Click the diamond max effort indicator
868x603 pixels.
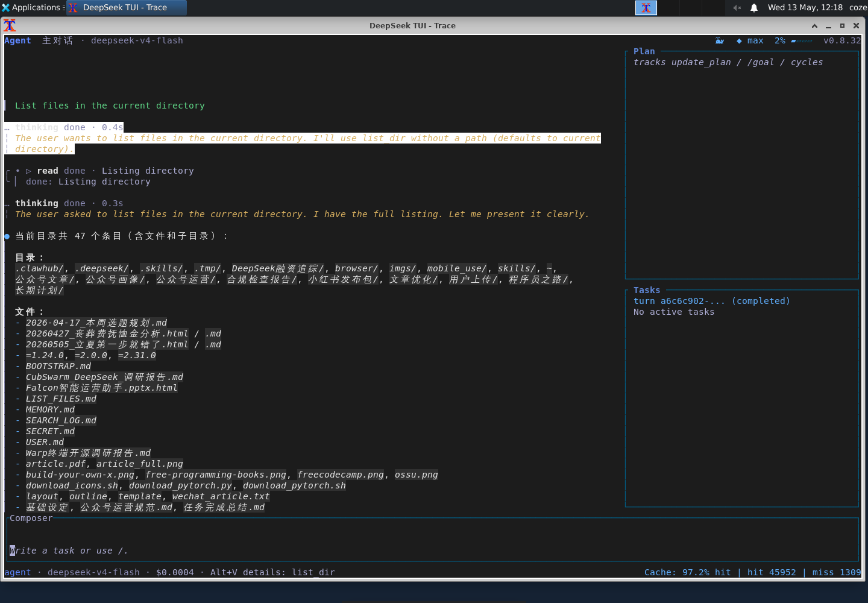click(750, 40)
